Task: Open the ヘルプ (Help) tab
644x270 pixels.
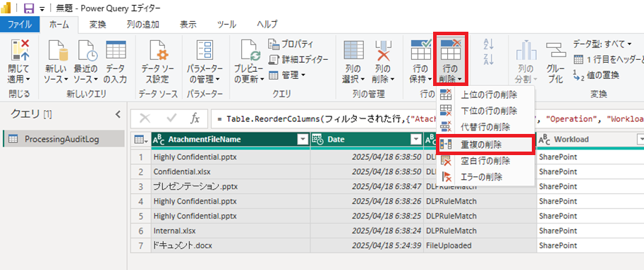Action: [x=267, y=24]
